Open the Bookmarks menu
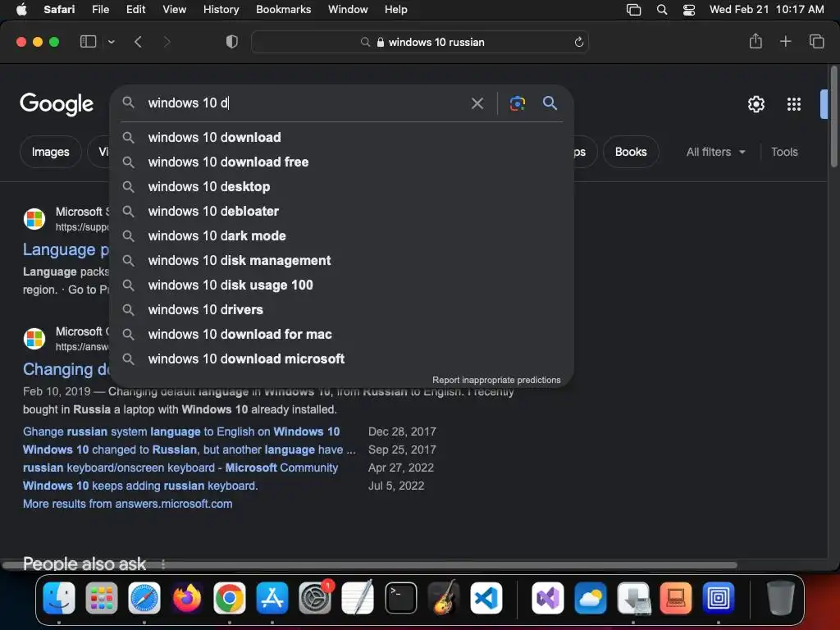 point(283,10)
